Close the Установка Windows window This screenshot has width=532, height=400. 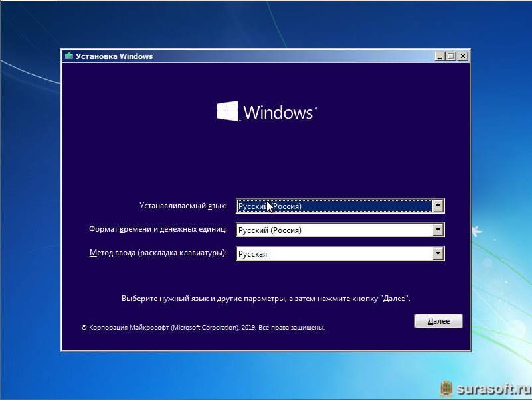462,56
